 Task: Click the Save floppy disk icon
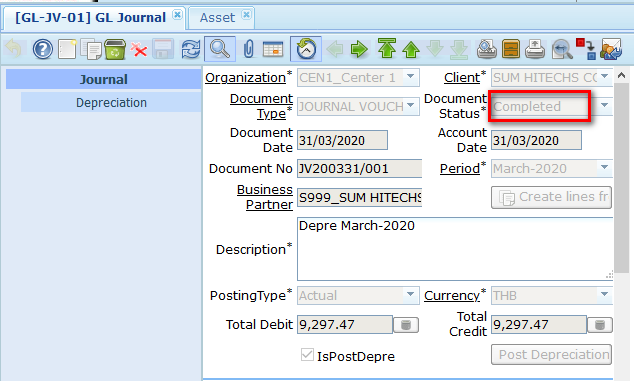click(x=163, y=49)
